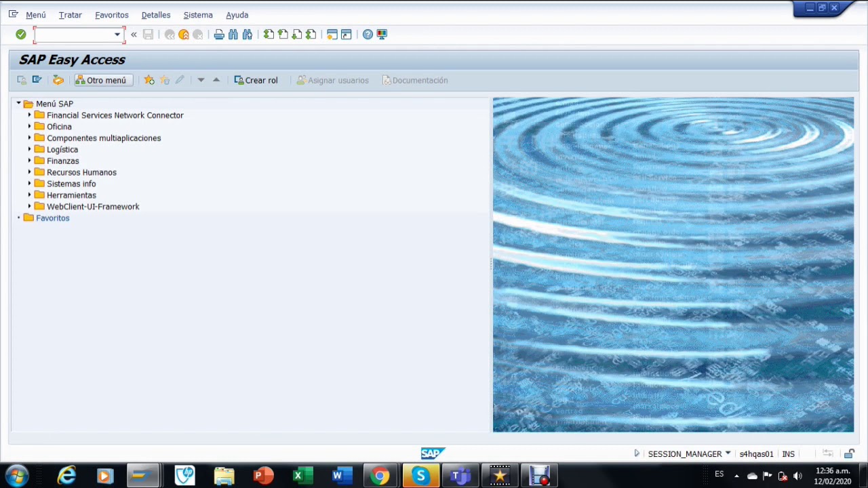The width and height of the screenshot is (868, 488).
Task: Click the SAP Business Workplace icon
Action: (58, 80)
